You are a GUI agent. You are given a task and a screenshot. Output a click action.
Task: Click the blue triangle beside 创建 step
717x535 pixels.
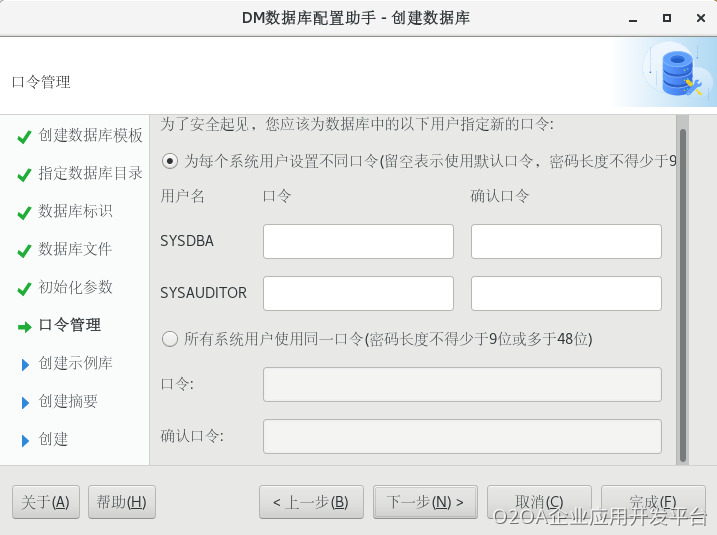(25, 440)
